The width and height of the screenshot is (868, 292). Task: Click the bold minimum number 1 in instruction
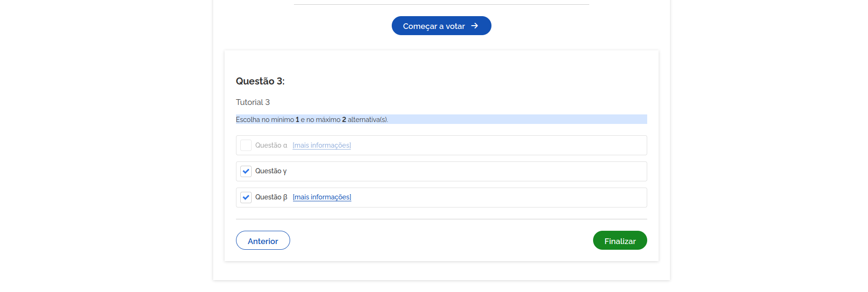click(297, 120)
